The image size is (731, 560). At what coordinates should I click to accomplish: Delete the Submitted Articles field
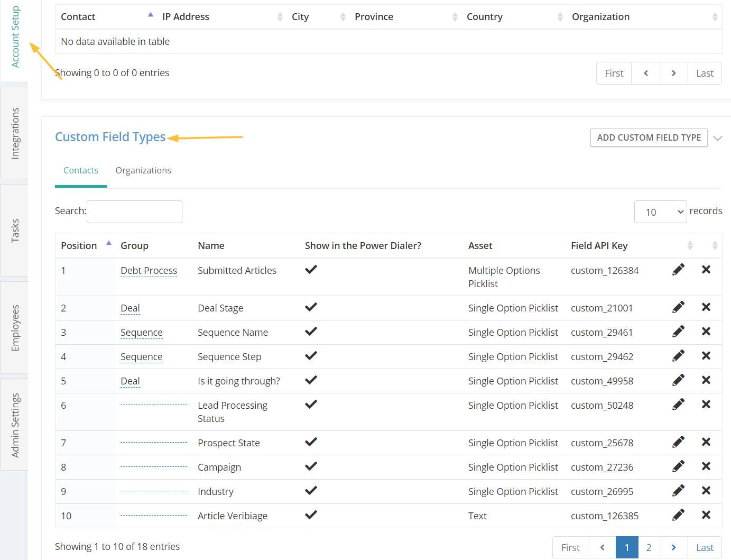point(706,270)
